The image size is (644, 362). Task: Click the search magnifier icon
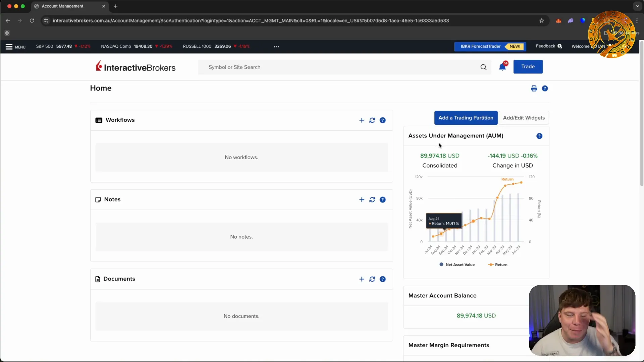(483, 67)
